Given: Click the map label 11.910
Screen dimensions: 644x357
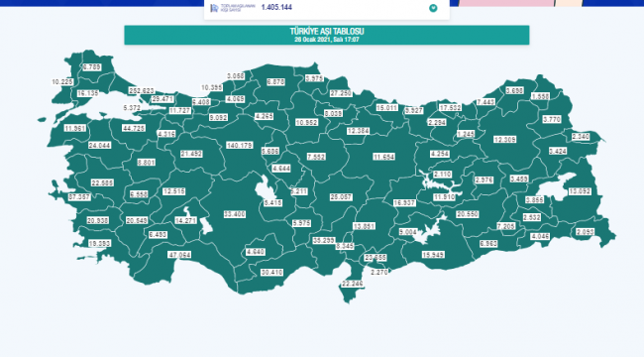Looking at the screenshot, I should pos(445,197).
